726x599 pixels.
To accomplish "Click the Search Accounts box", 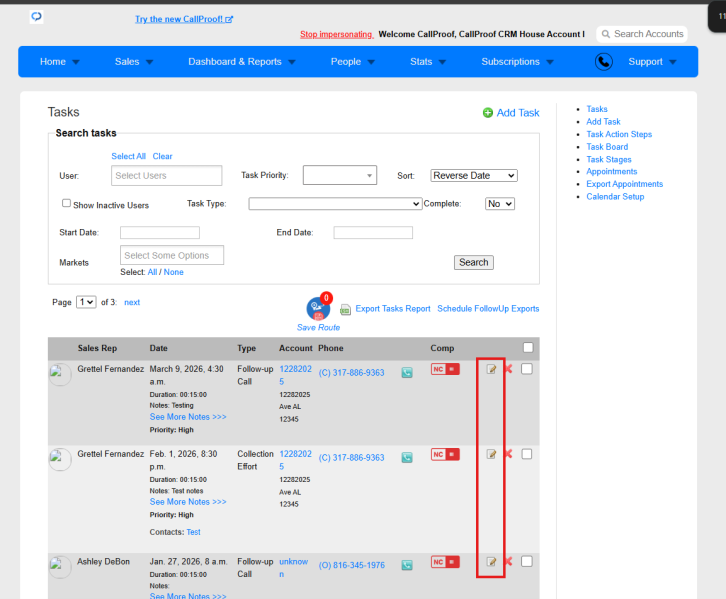I will [x=642, y=34].
